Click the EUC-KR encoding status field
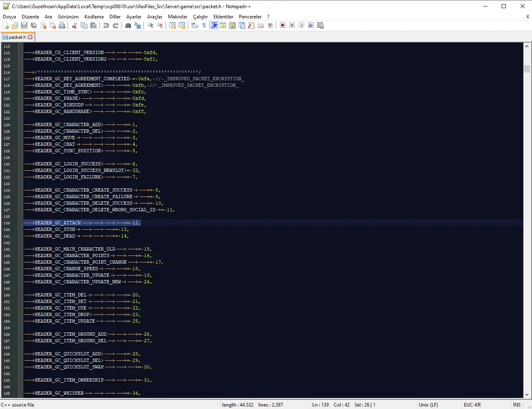The image size is (532, 409). click(472, 404)
